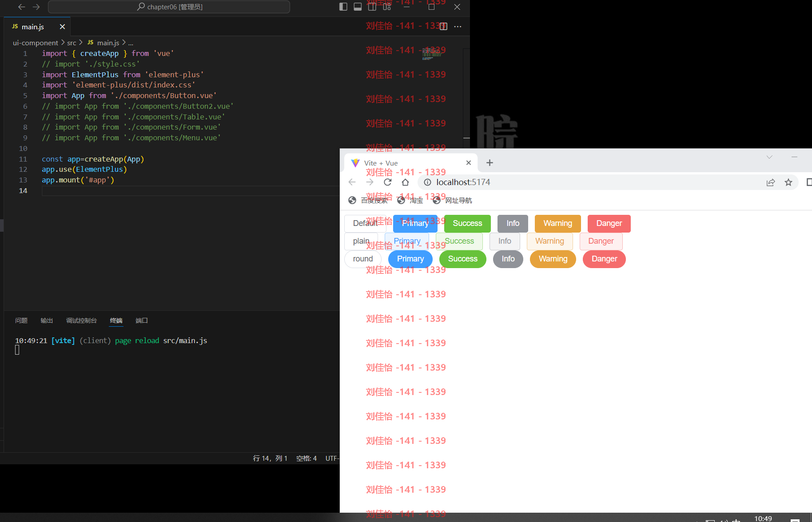Toggle VS Code secondary sidebar layout icon
Image resolution: width=812 pixels, height=522 pixels.
[x=372, y=7]
